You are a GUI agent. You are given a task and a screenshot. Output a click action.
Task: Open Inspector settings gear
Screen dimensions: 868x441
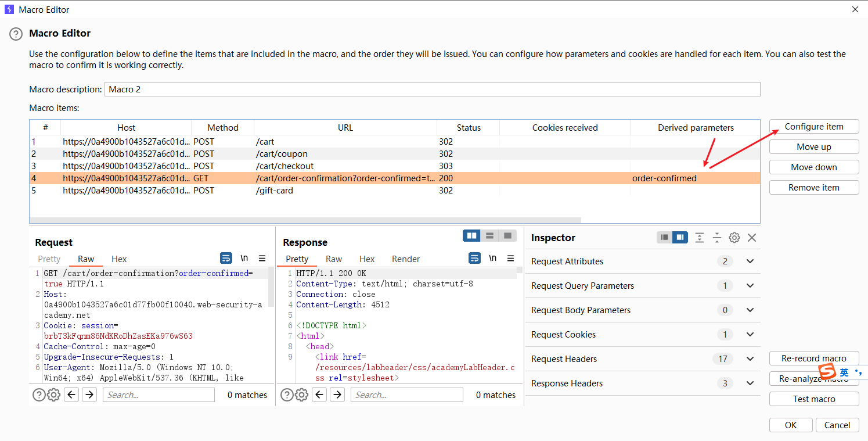[x=734, y=238]
